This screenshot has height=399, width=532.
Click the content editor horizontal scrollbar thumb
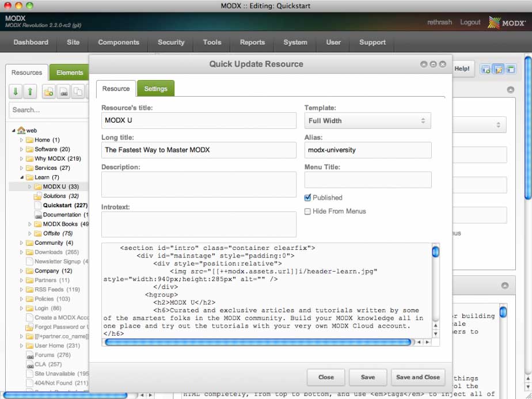tap(258, 342)
